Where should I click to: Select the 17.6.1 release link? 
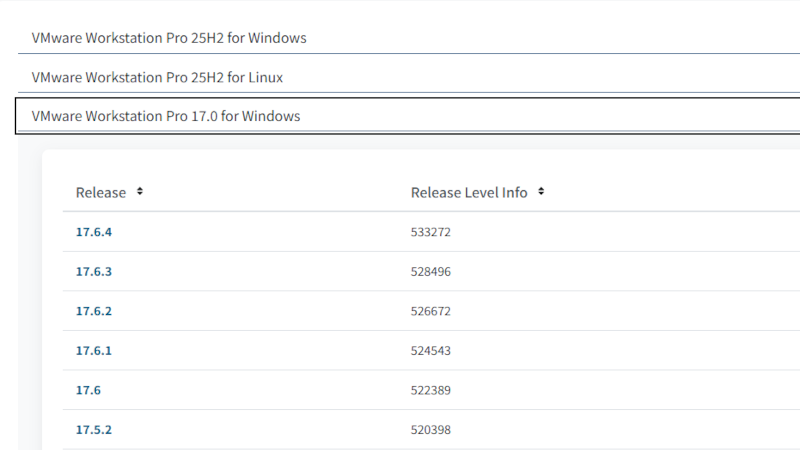click(94, 351)
